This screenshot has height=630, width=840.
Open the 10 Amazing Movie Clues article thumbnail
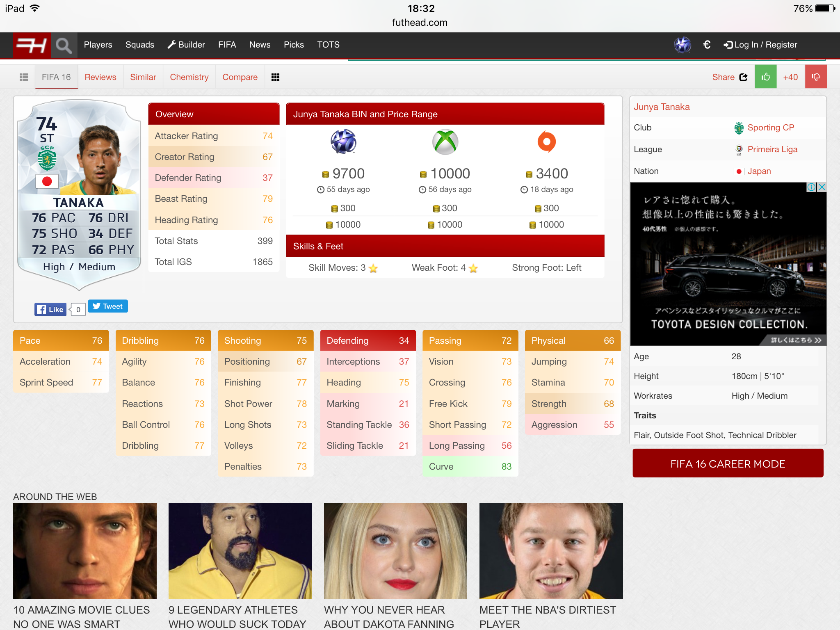[x=85, y=551]
